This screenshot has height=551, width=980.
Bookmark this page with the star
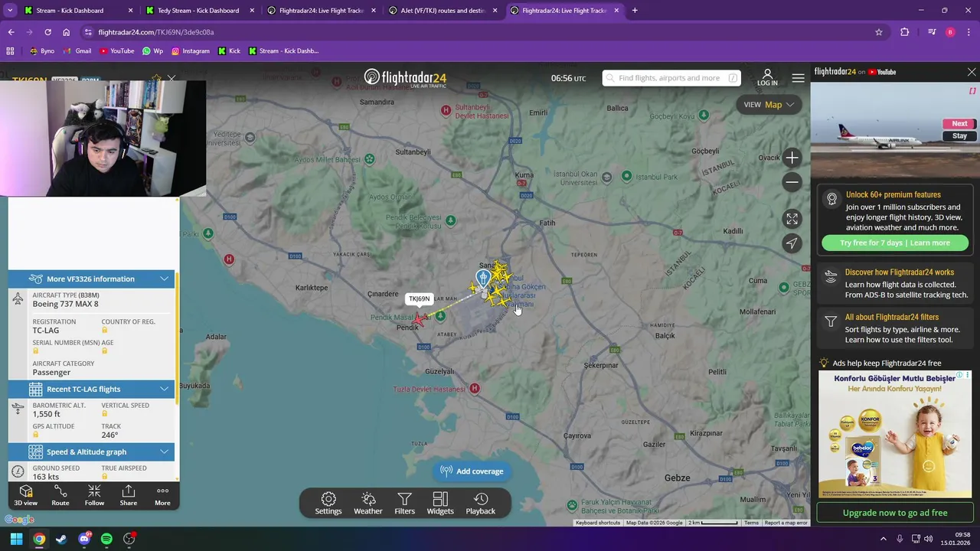click(x=879, y=32)
